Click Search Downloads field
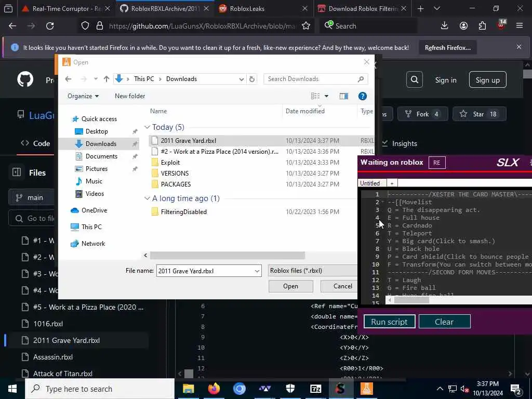Image resolution: width=532 pixels, height=399 pixels. (x=315, y=79)
